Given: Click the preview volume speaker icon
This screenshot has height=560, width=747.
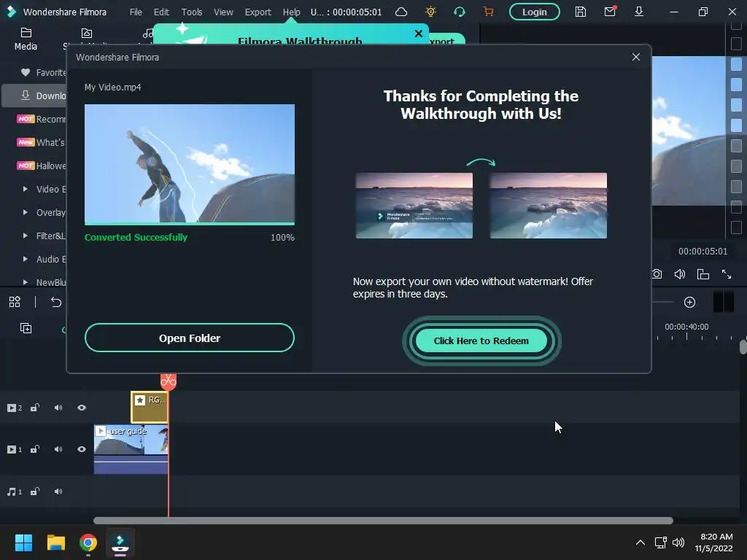Looking at the screenshot, I should [x=680, y=274].
